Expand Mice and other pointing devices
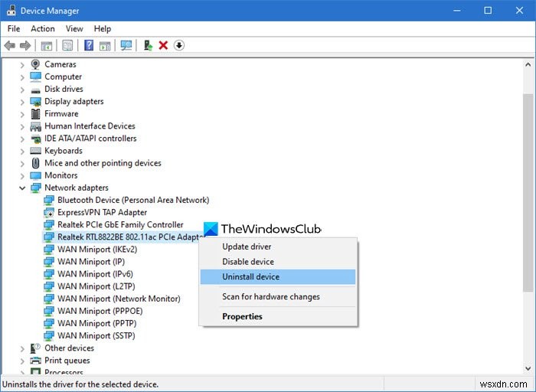Image resolution: width=536 pixels, height=392 pixels. tap(22, 163)
